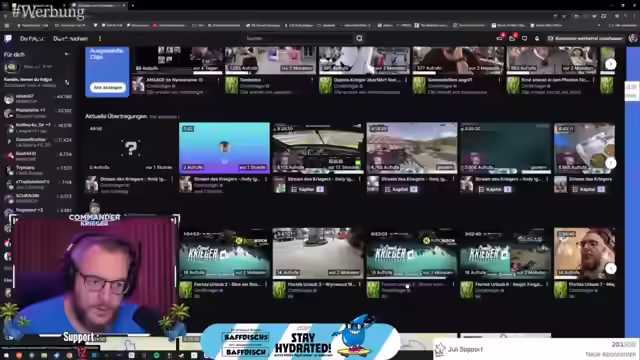
Task: Open the question-mark placeholder video thumbnail
Action: (x=131, y=148)
